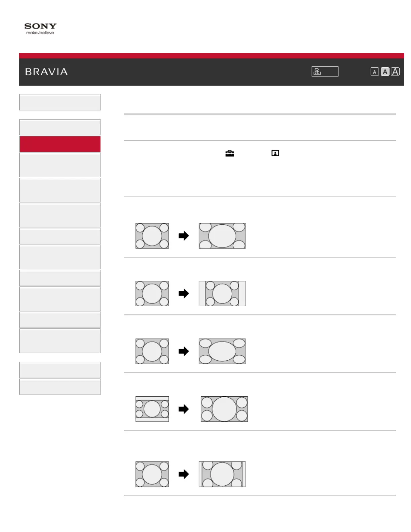Click the letterboxed source image in fourth diagram

152,409
